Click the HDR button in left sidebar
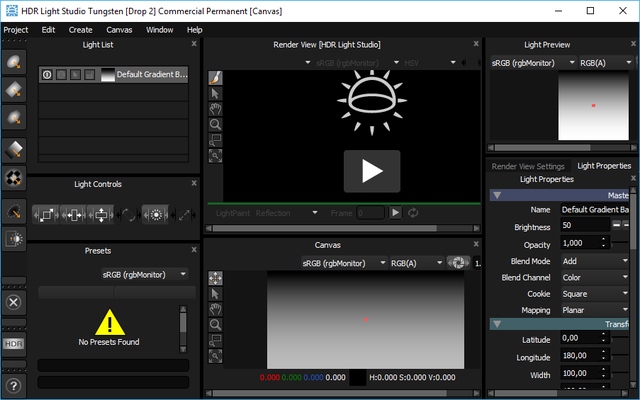 pos(13,343)
